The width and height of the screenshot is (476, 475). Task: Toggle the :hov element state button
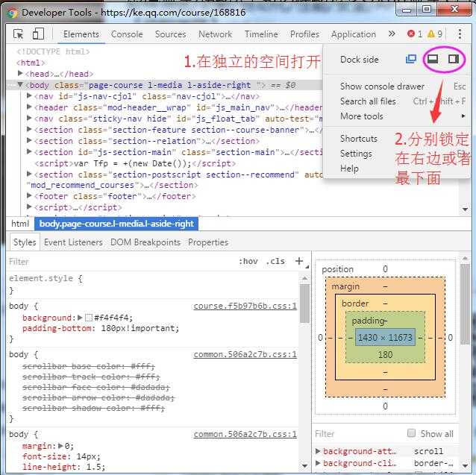248,261
